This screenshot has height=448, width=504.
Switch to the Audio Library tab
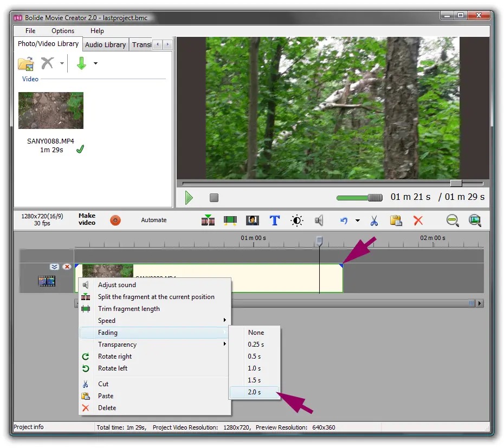pos(105,44)
